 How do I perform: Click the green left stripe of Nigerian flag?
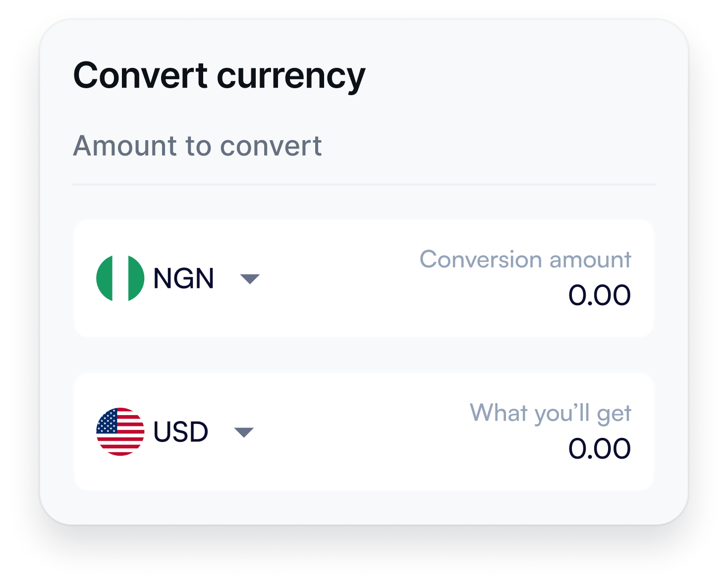tap(104, 278)
